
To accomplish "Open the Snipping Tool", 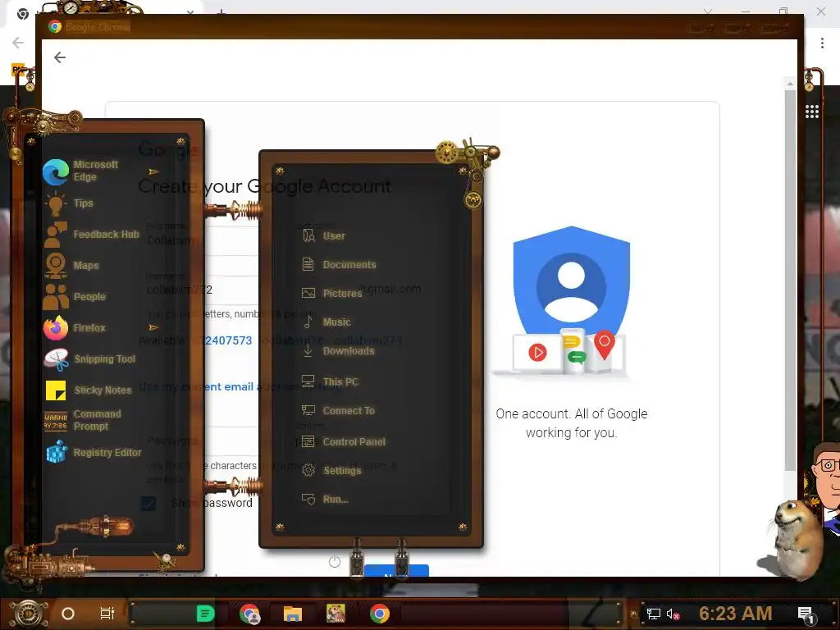I will click(x=91, y=359).
